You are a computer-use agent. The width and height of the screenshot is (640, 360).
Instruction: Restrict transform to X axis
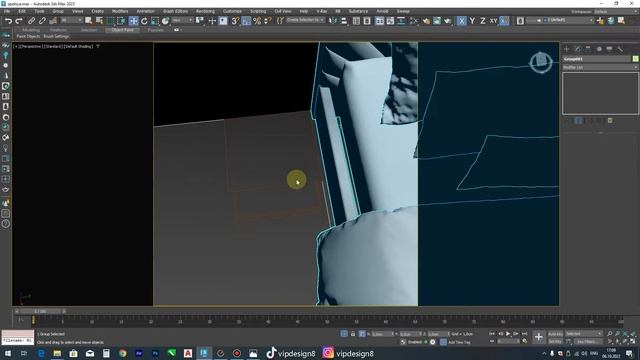click(x=462, y=20)
